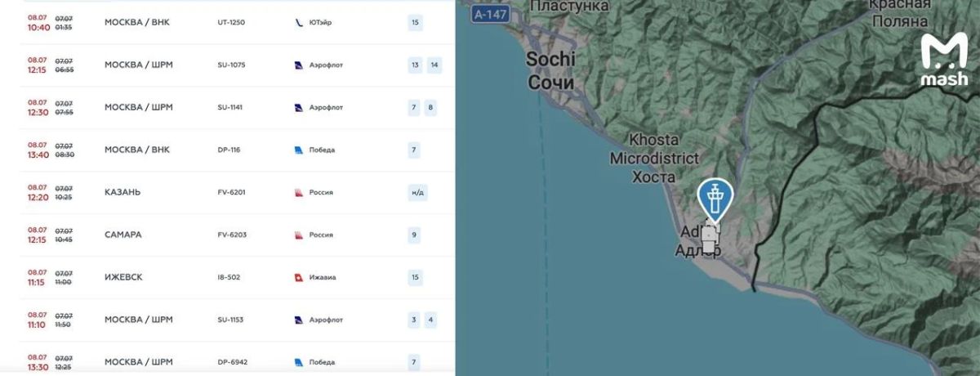Click the Красная Поляна map label
The image size is (980, 376).
tap(898, 14)
